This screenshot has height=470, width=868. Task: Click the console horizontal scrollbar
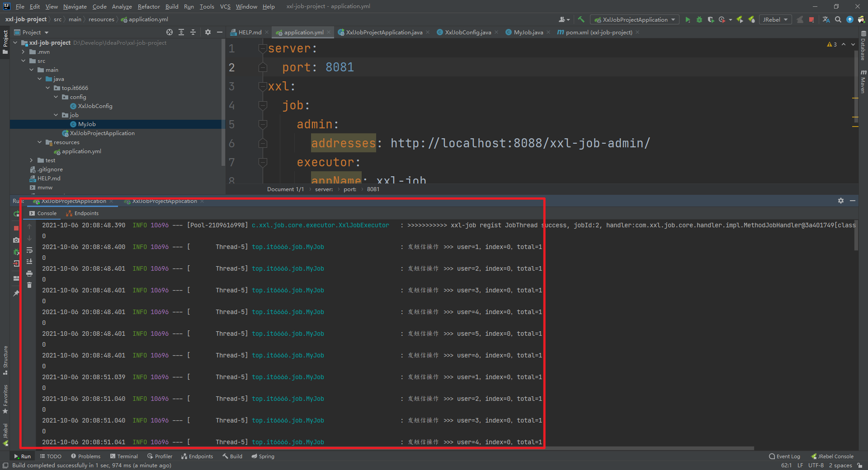tap(396, 448)
